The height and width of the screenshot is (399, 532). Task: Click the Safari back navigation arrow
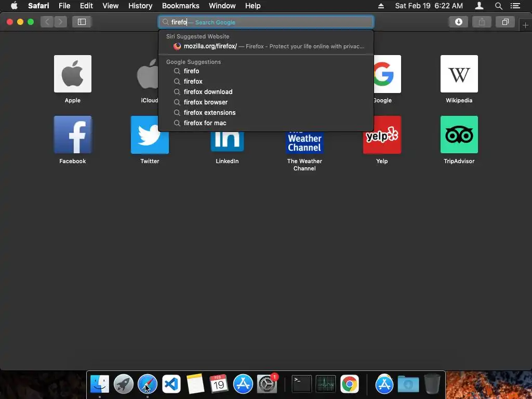click(x=47, y=22)
